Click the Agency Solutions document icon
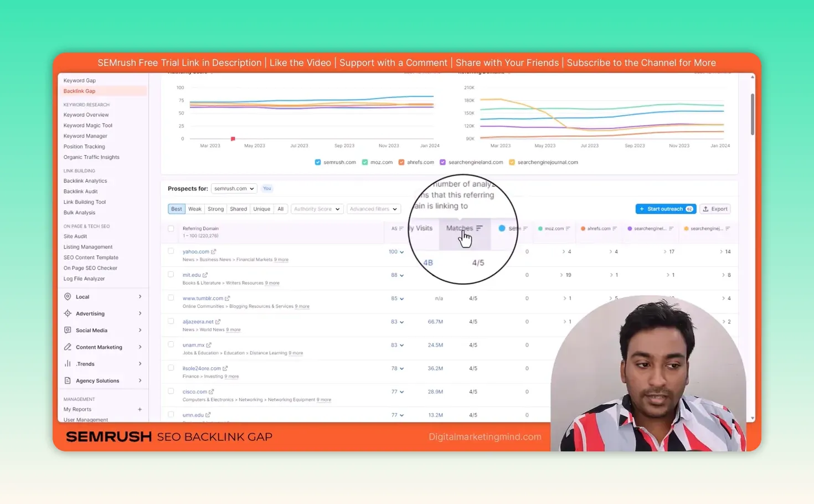 [x=68, y=380]
